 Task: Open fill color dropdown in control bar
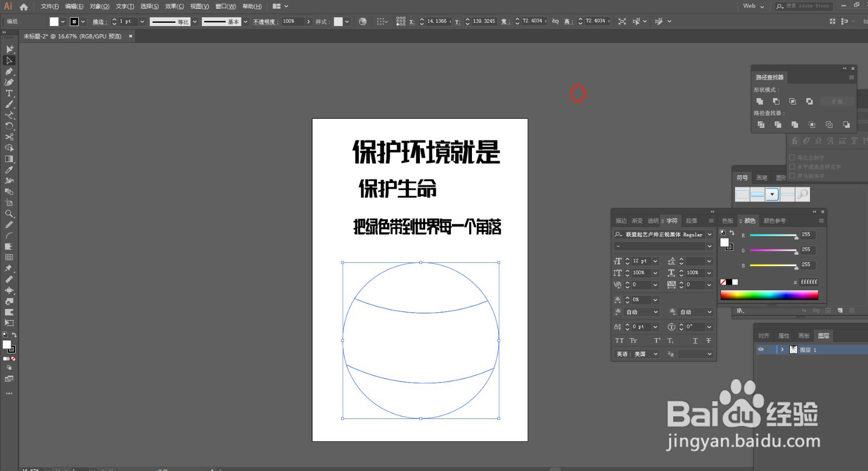pos(63,22)
